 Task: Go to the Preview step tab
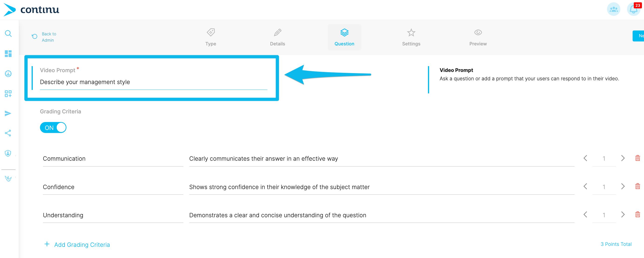pyautogui.click(x=478, y=37)
